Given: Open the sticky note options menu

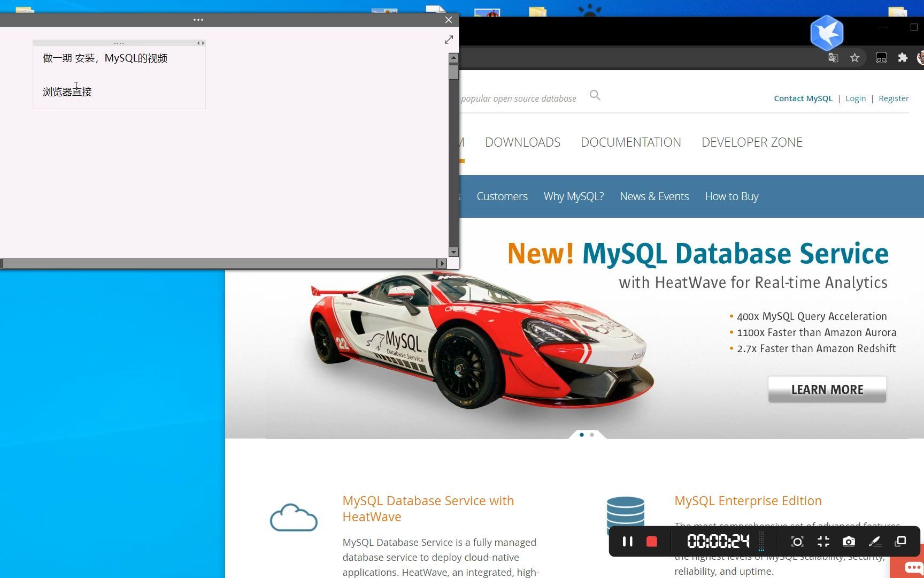Looking at the screenshot, I should pyautogui.click(x=198, y=20).
